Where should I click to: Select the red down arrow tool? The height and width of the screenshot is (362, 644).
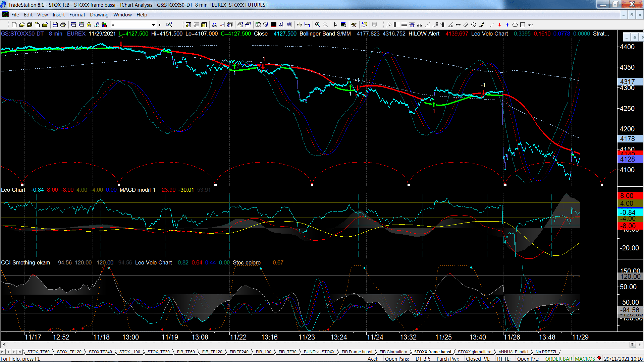(499, 25)
